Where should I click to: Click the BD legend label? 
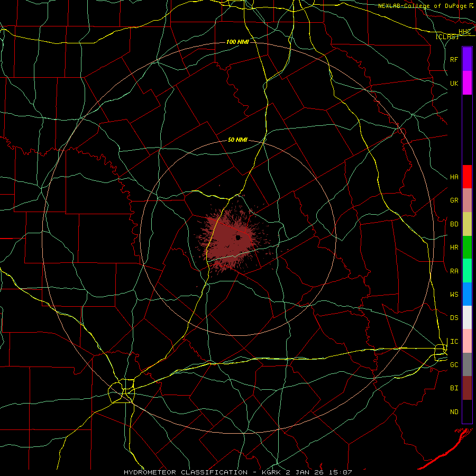tap(454, 224)
